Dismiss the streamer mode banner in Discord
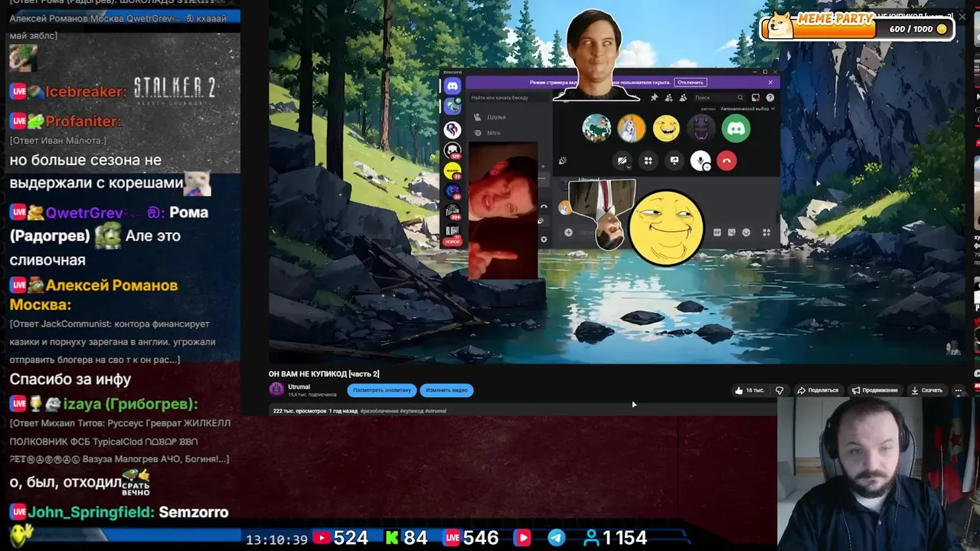 pyautogui.click(x=770, y=83)
